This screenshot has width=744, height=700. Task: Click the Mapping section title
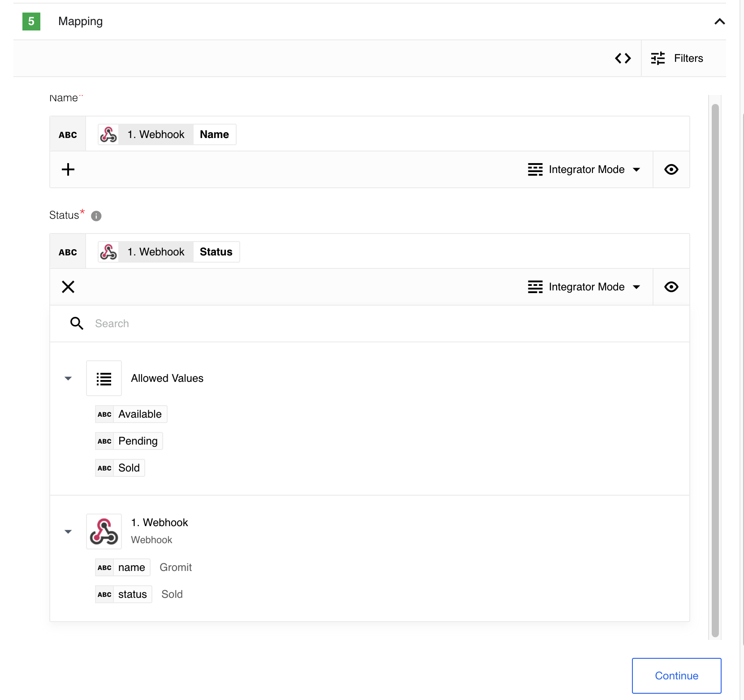[x=81, y=22]
